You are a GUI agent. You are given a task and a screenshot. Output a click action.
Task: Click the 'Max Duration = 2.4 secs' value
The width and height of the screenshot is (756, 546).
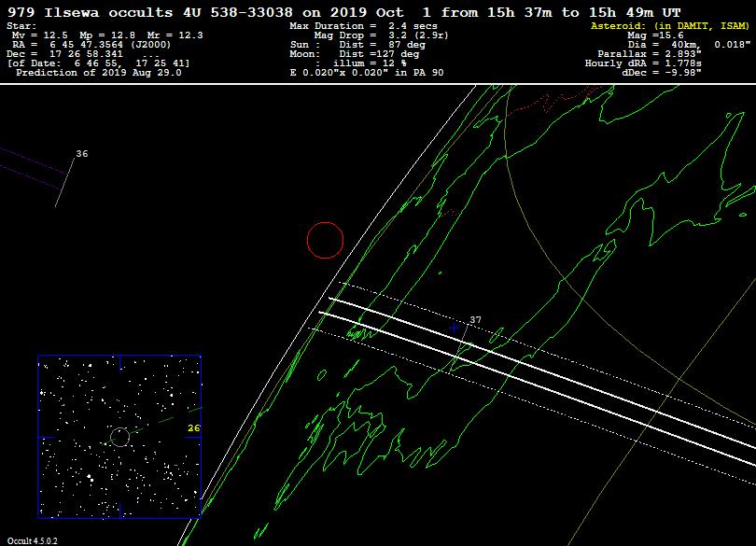coord(364,26)
